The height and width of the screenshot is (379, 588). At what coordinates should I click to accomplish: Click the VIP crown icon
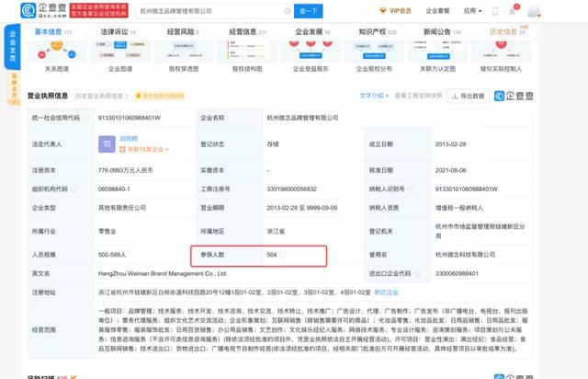point(383,11)
